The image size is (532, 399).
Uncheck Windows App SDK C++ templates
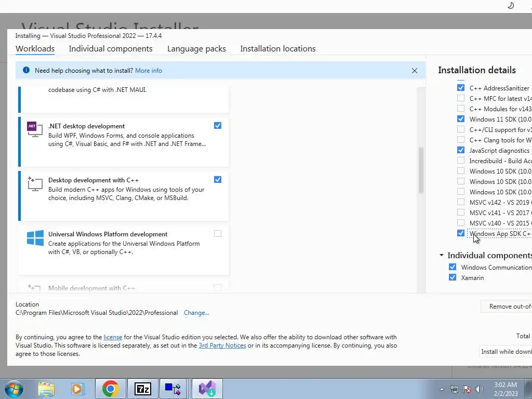pyautogui.click(x=461, y=233)
